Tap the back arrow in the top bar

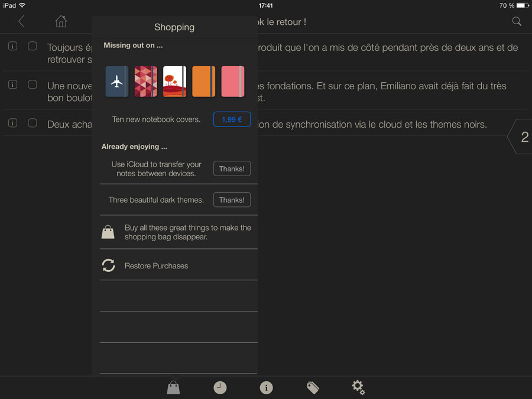click(21, 21)
